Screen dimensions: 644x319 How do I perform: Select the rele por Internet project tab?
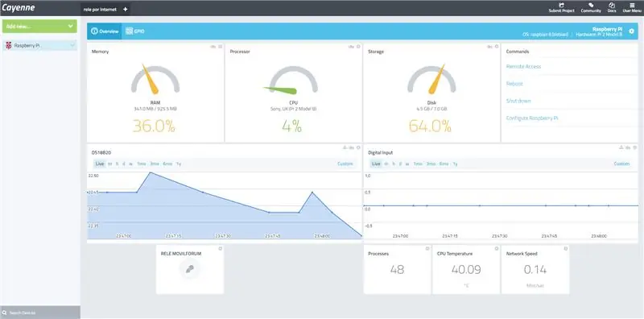coord(100,9)
